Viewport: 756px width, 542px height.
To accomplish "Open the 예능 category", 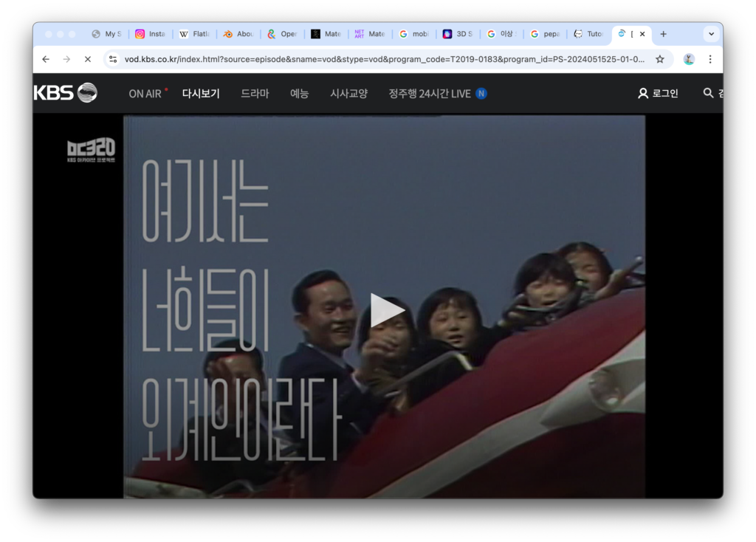I will [x=299, y=94].
